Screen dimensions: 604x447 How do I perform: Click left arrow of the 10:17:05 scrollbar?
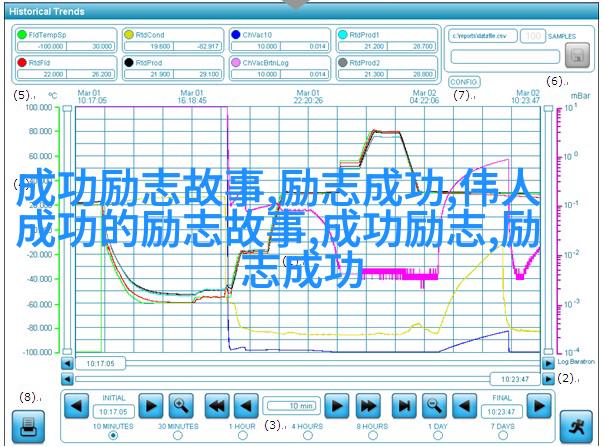coord(67,363)
